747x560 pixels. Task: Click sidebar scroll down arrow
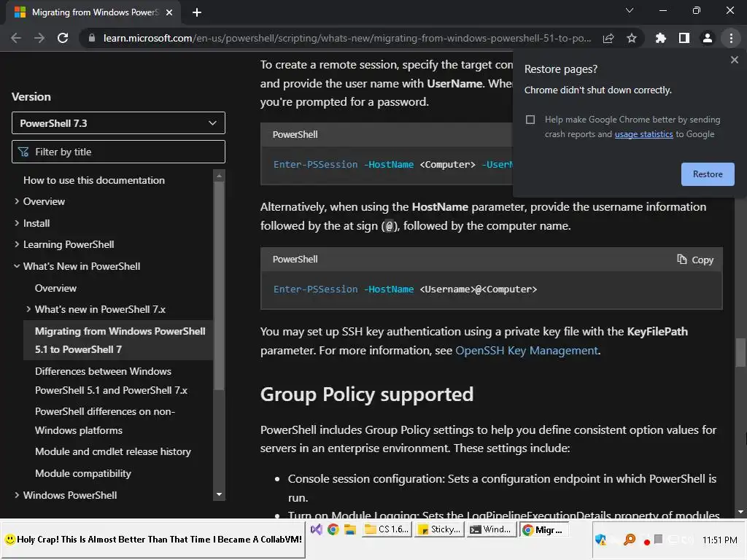219,495
